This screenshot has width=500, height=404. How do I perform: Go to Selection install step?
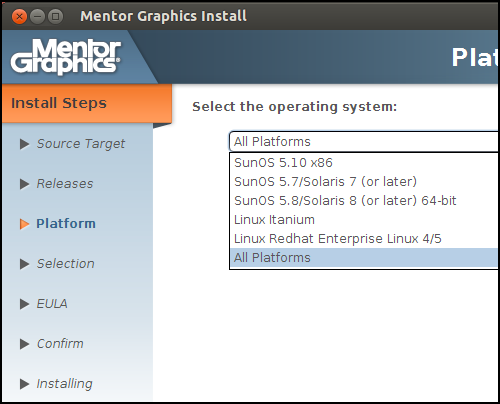(x=65, y=264)
